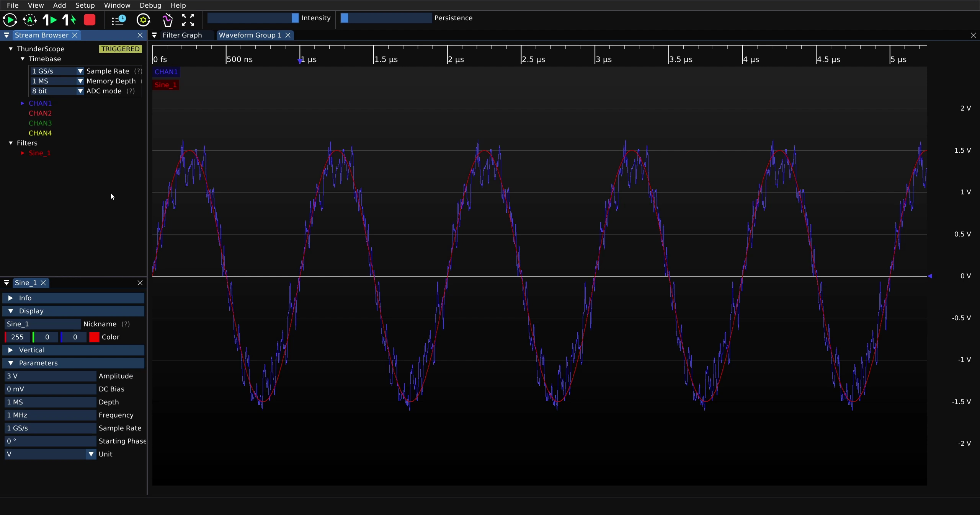
Task: Click the Sample Rate help question mark
Action: point(138,71)
